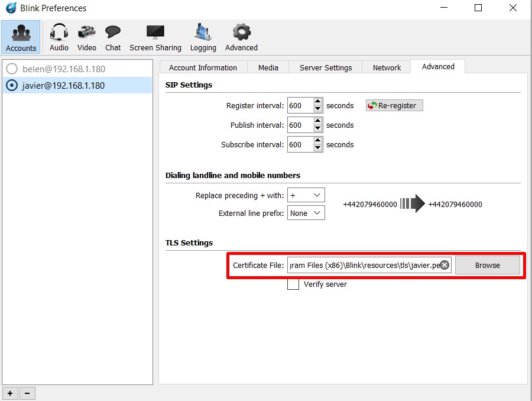Click the Subscribe interval value field

(x=300, y=145)
